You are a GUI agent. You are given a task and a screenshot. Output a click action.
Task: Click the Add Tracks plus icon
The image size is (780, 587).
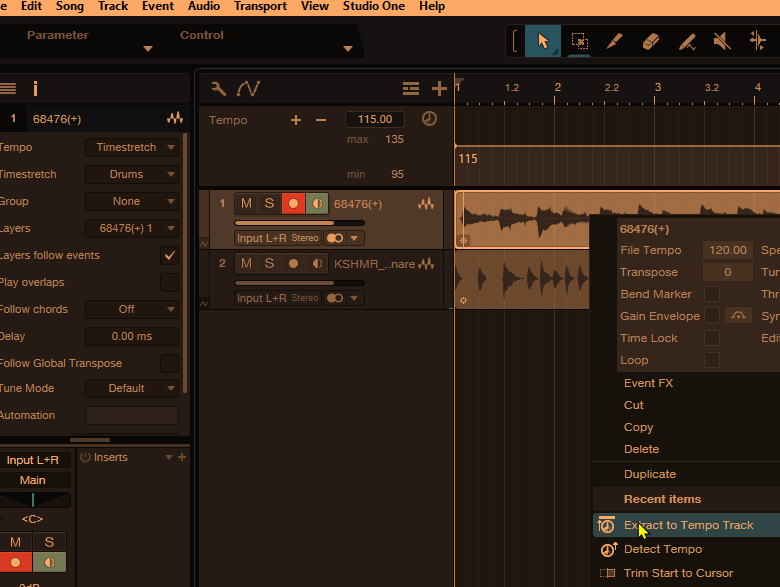439,88
